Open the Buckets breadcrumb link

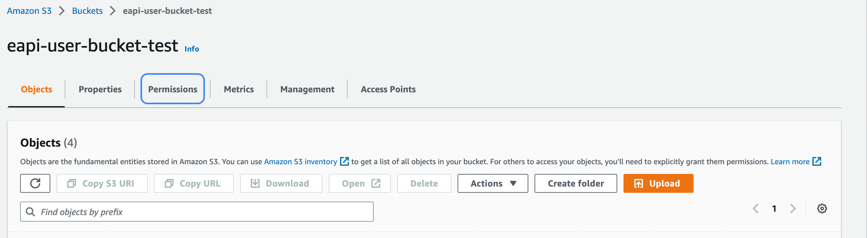tap(87, 11)
